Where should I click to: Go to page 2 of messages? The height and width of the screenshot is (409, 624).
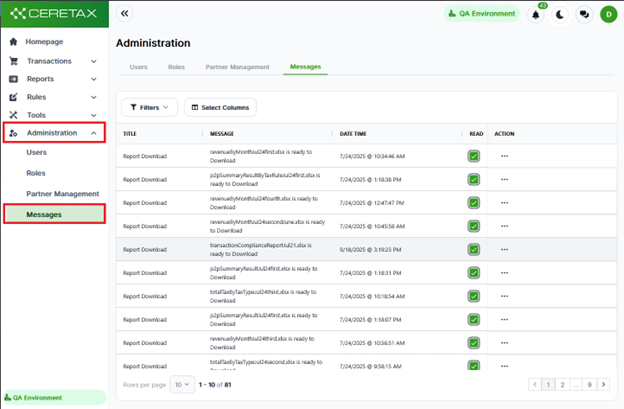pyautogui.click(x=562, y=384)
